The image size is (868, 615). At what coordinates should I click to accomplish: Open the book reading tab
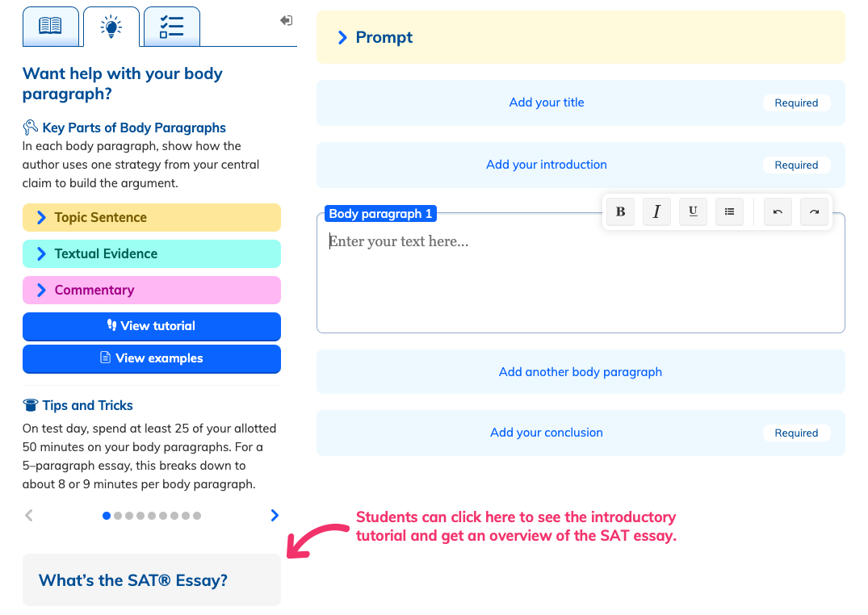(50, 27)
